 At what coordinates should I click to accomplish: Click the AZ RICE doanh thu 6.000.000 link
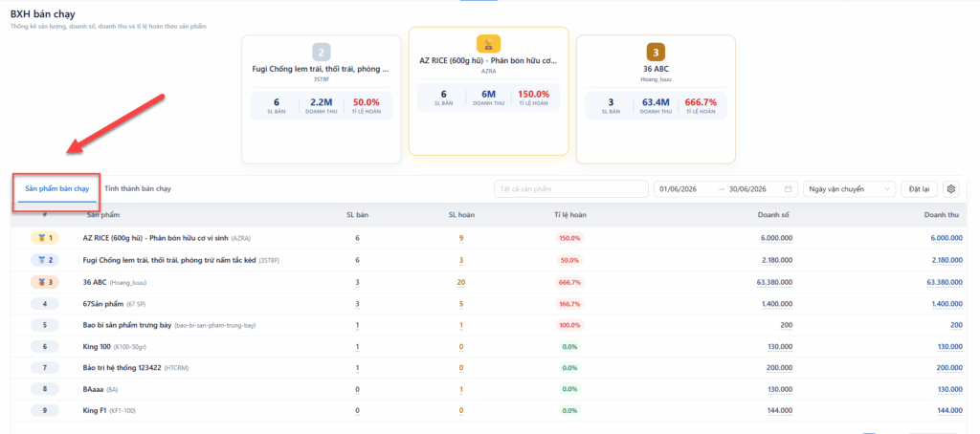(947, 238)
